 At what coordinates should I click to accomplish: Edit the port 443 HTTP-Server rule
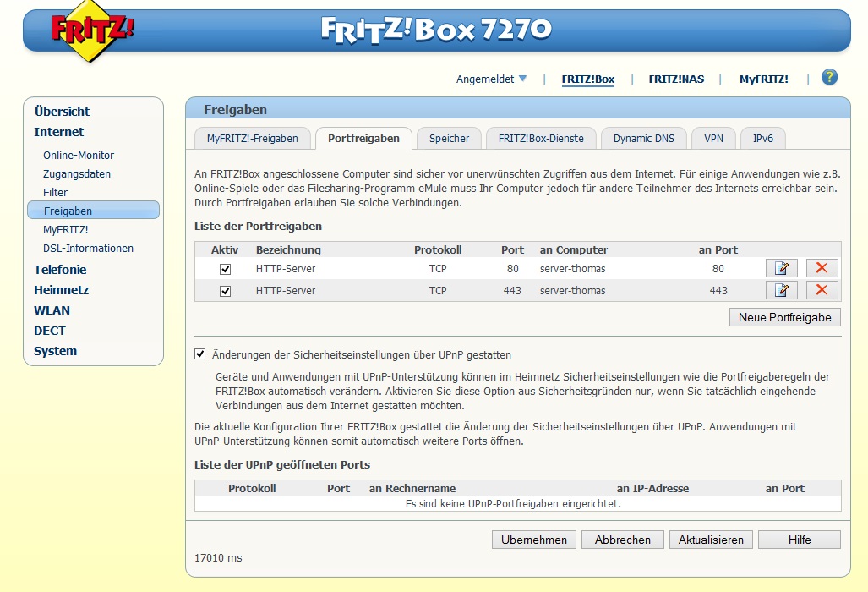click(x=781, y=290)
